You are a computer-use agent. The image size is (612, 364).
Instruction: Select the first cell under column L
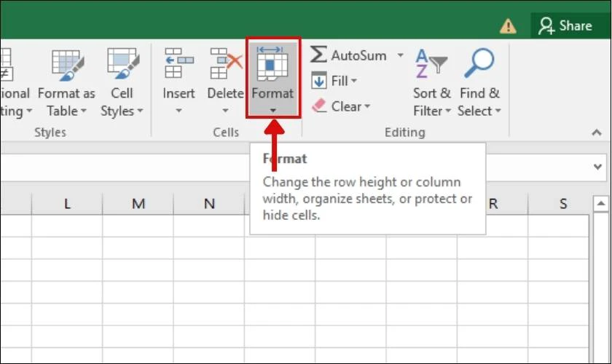point(67,226)
